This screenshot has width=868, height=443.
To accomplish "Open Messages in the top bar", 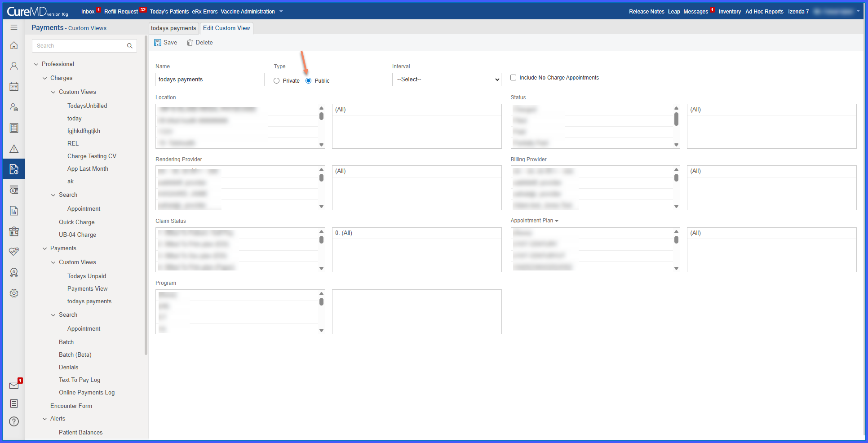I will pos(696,12).
